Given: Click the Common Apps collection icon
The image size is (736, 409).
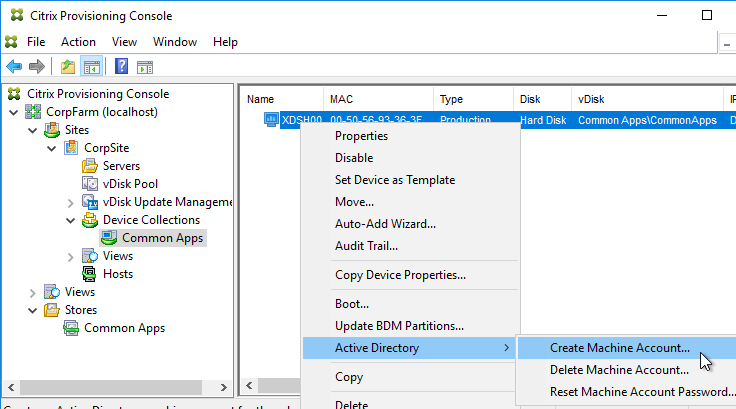Looking at the screenshot, I should pos(109,238).
